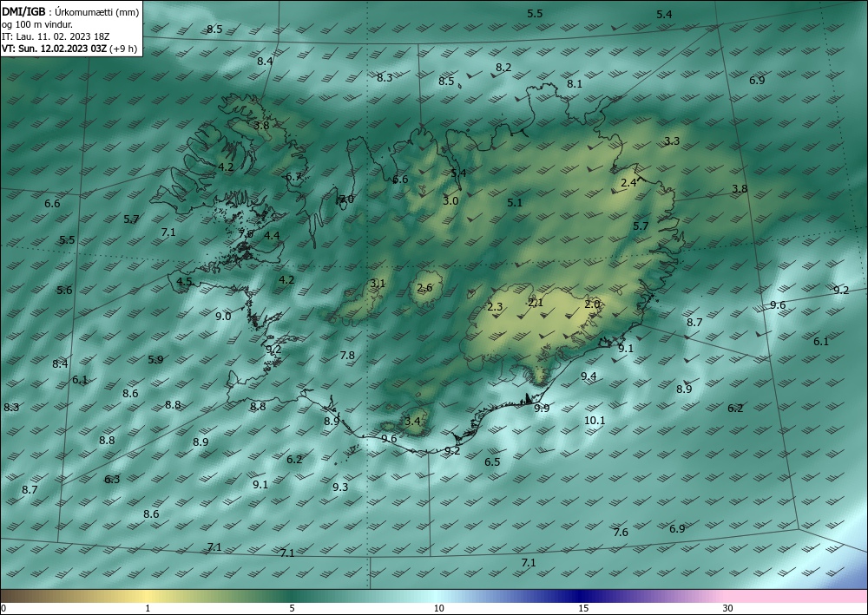Click the 3.1 glacier value
This screenshot has height=615, width=868.
(378, 284)
